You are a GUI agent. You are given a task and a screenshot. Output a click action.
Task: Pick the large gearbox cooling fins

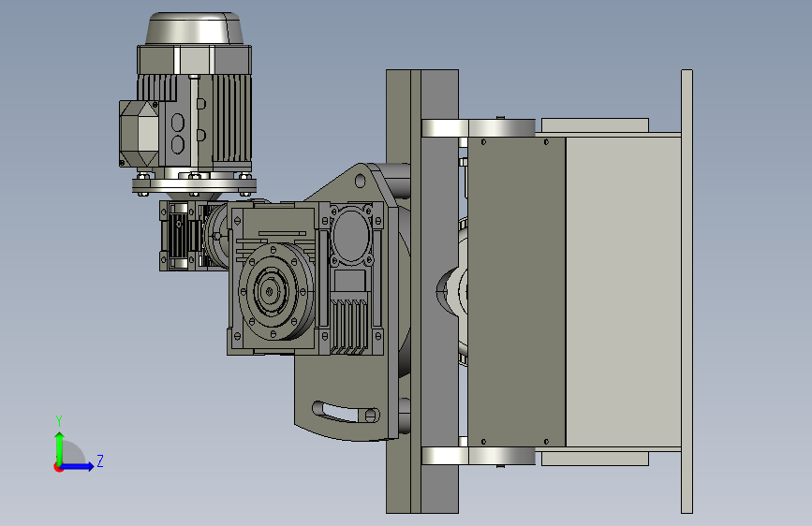(x=349, y=325)
